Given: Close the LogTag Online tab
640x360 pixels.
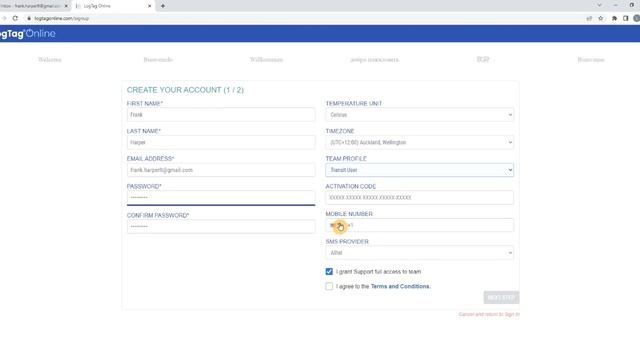Looking at the screenshot, I should tap(149, 6).
